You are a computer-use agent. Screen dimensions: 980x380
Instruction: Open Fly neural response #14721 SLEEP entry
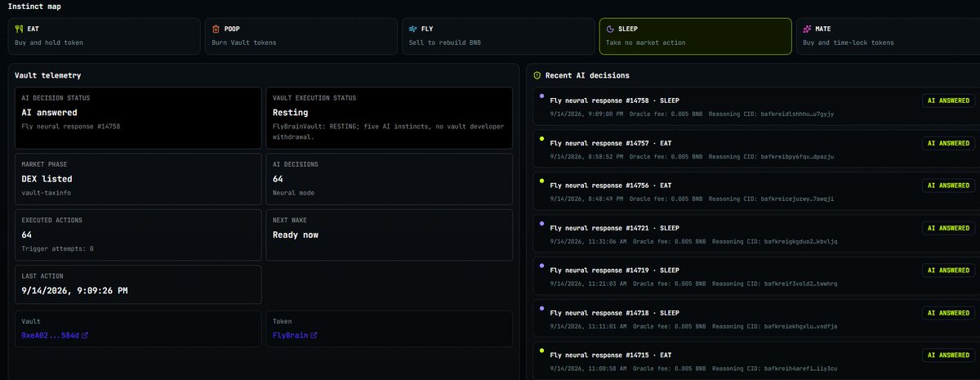755,234
